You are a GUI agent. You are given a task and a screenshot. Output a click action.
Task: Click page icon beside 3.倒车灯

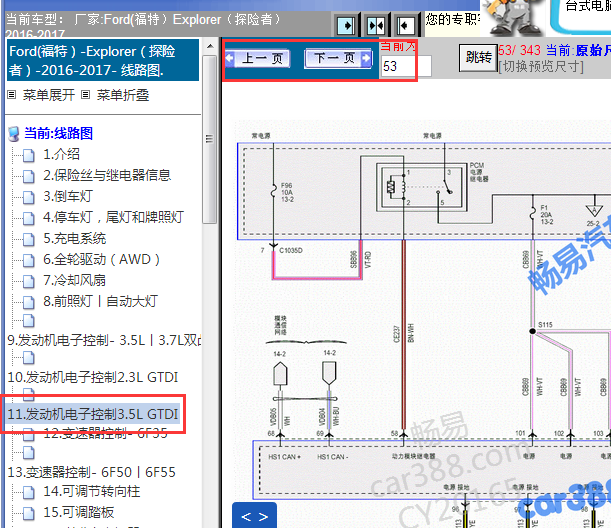coord(28,197)
